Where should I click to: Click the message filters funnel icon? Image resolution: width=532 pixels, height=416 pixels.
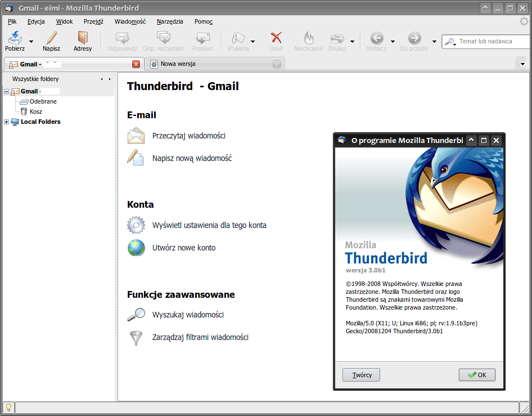[136, 338]
